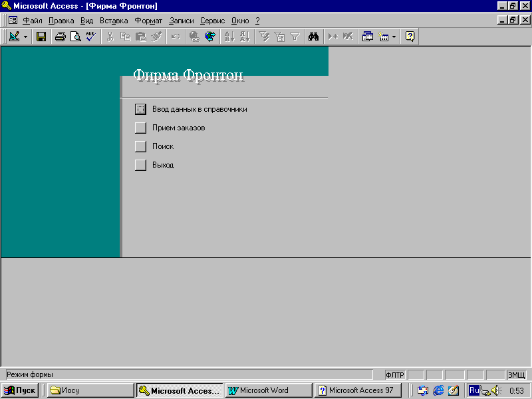This screenshot has height=399, width=532.
Task: Click the ФЛТР status bar indicator
Action: point(395,375)
